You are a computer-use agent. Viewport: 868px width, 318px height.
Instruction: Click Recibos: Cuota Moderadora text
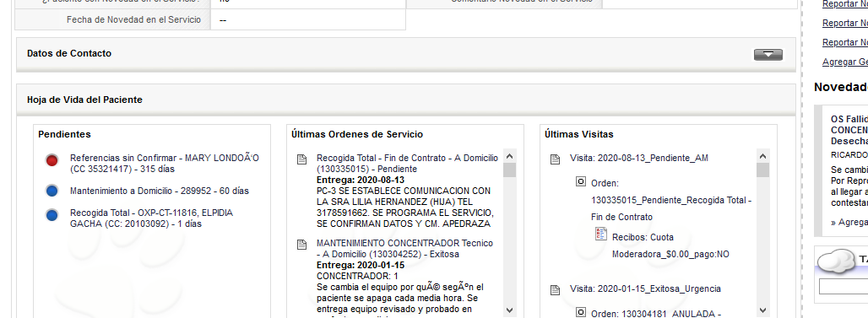670,245
